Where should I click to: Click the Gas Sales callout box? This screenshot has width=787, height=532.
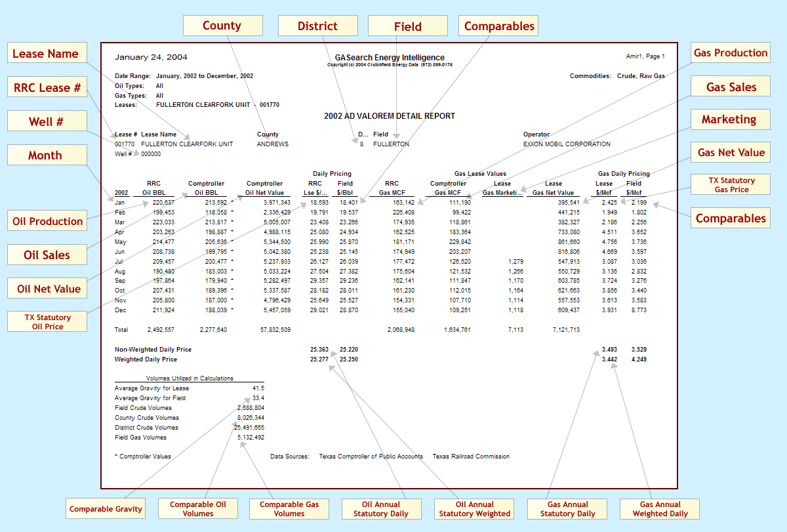[731, 87]
